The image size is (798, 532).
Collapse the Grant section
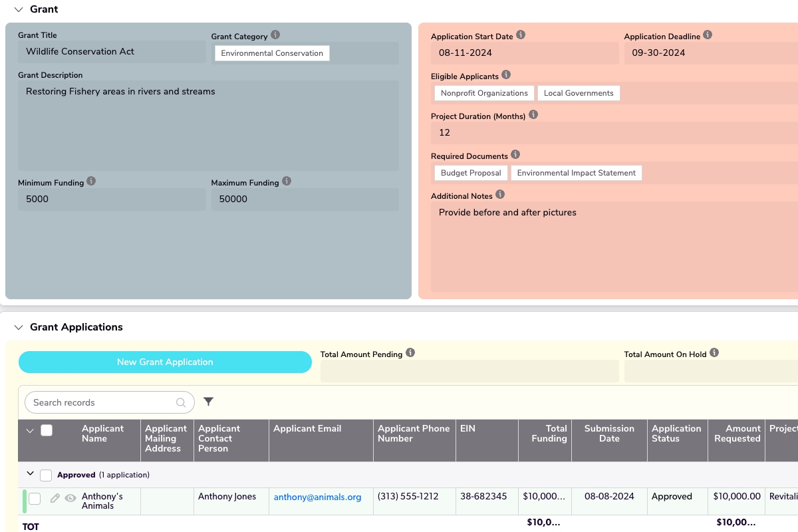coord(18,9)
